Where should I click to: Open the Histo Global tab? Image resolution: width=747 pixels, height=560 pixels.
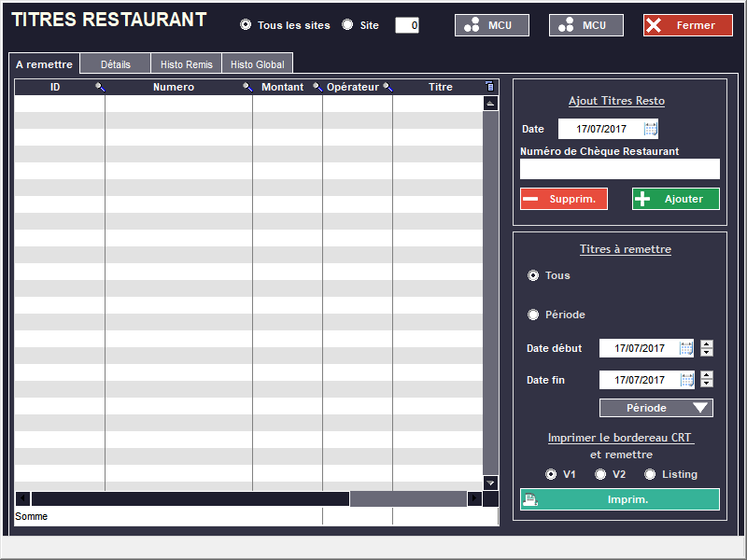[257, 64]
